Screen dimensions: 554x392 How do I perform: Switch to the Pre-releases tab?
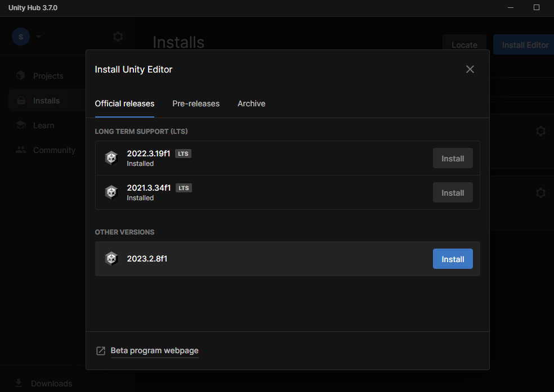tap(196, 103)
